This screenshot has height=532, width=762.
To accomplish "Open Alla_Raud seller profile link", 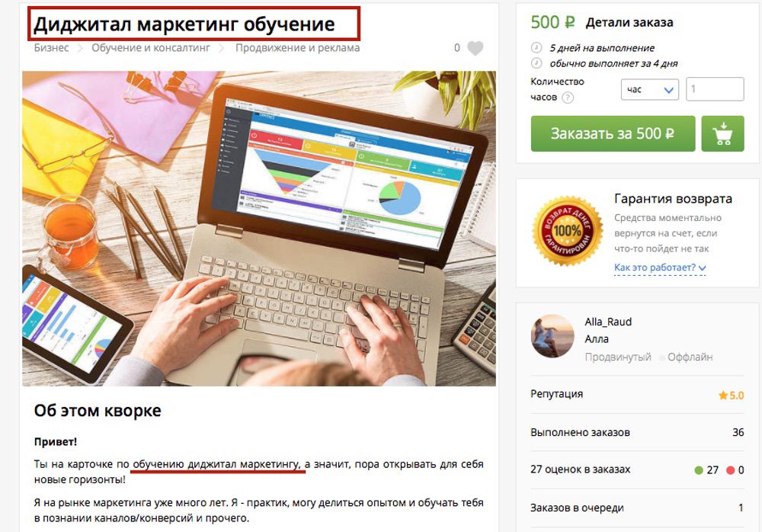I will coord(608,322).
